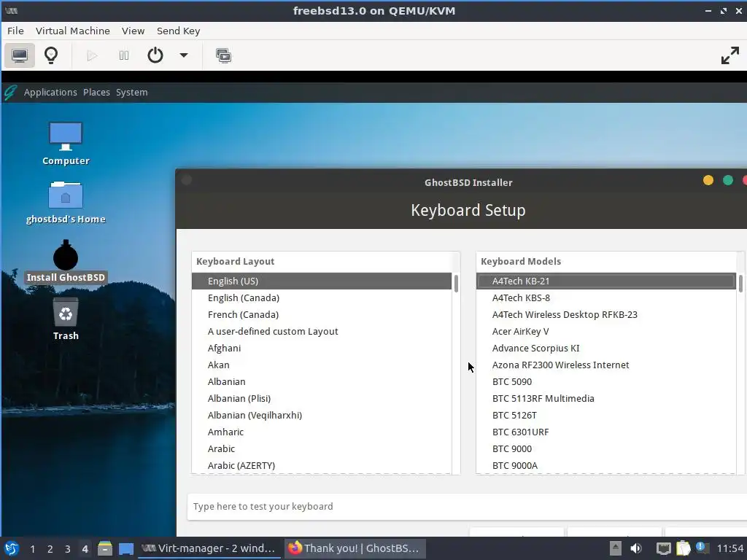Viewport: 747px width, 560px height.
Task: Open the virt-manager File menu
Action: pos(15,31)
